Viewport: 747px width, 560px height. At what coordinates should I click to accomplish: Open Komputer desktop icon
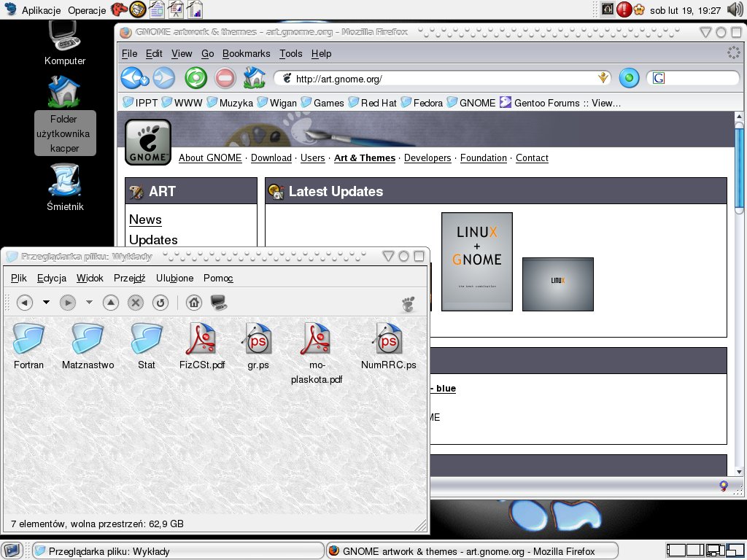(65, 43)
